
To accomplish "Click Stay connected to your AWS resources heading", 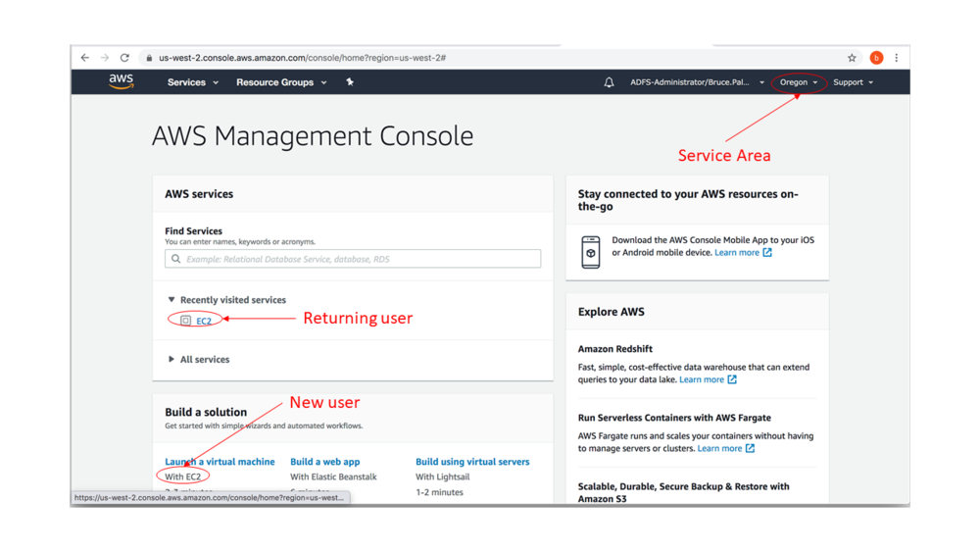I will [688, 200].
